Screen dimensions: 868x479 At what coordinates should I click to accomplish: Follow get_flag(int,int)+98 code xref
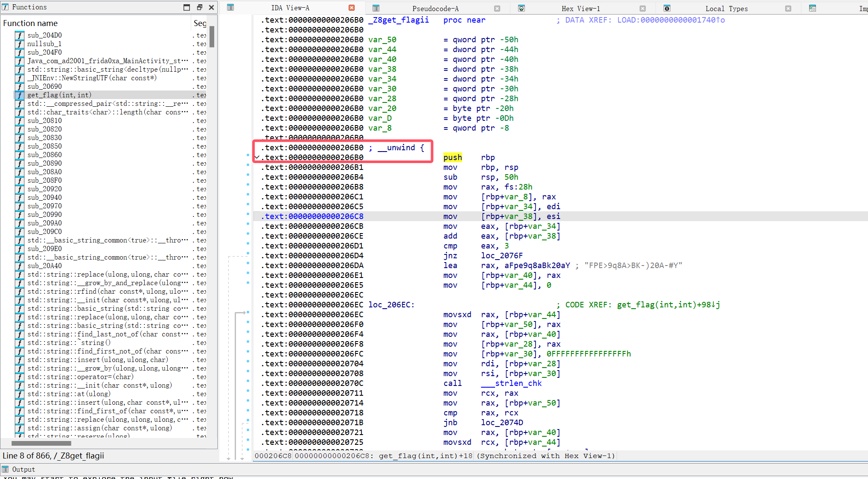point(668,305)
